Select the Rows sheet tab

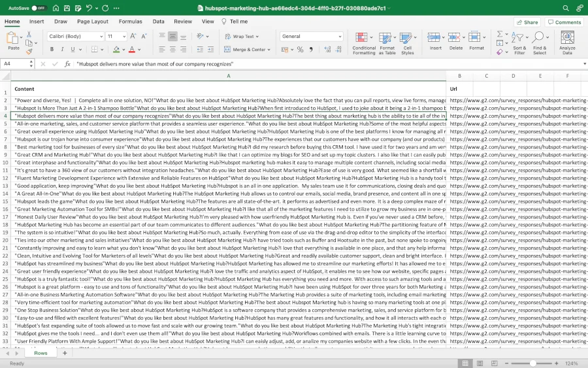coord(41,353)
